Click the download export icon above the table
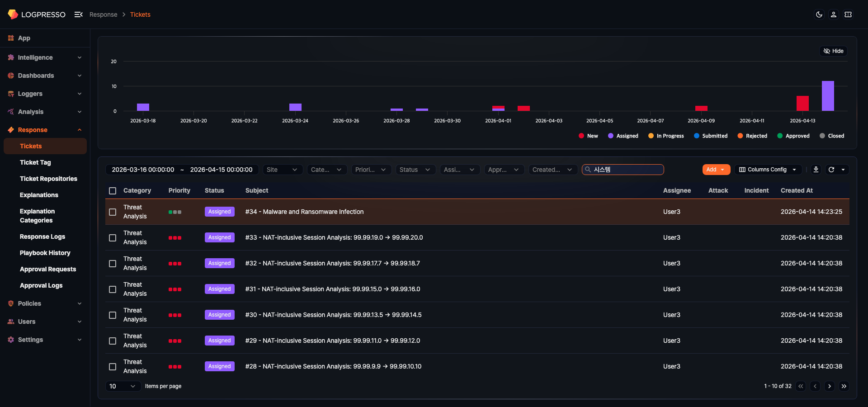 [816, 170]
